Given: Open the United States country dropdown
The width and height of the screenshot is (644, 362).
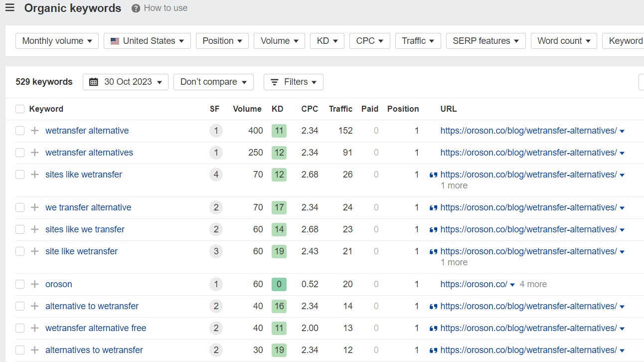Looking at the screenshot, I should tap(147, 41).
